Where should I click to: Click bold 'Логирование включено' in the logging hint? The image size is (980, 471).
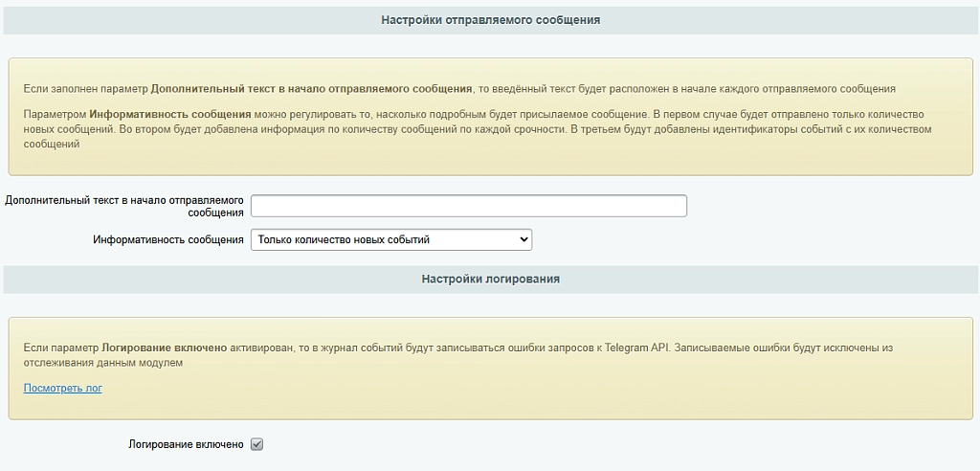[x=165, y=348]
